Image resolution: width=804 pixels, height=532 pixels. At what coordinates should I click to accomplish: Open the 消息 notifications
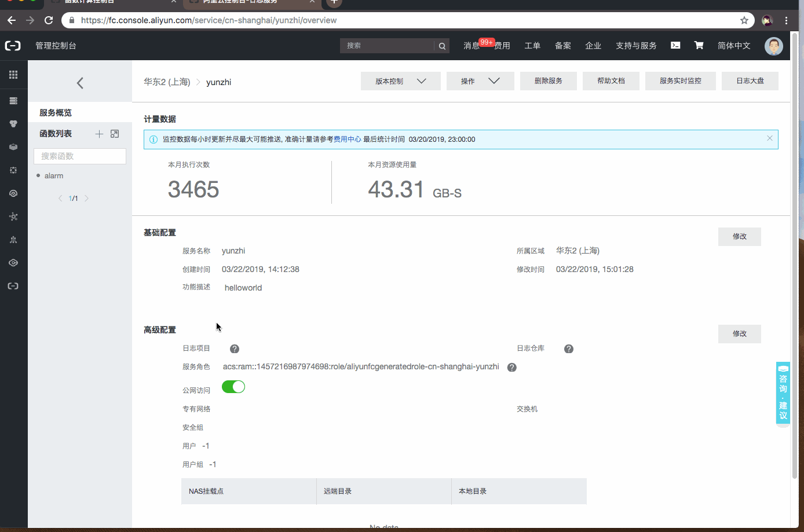tap(472, 46)
